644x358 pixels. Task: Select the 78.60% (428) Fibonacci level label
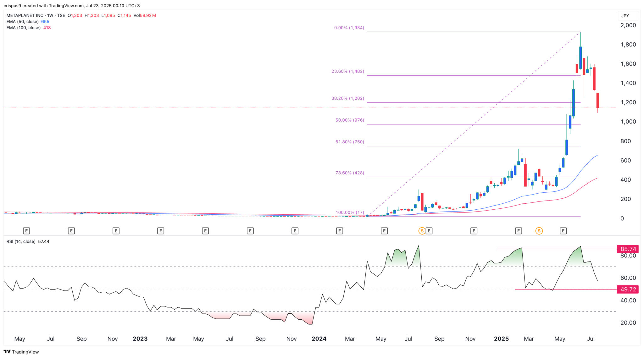tap(350, 173)
